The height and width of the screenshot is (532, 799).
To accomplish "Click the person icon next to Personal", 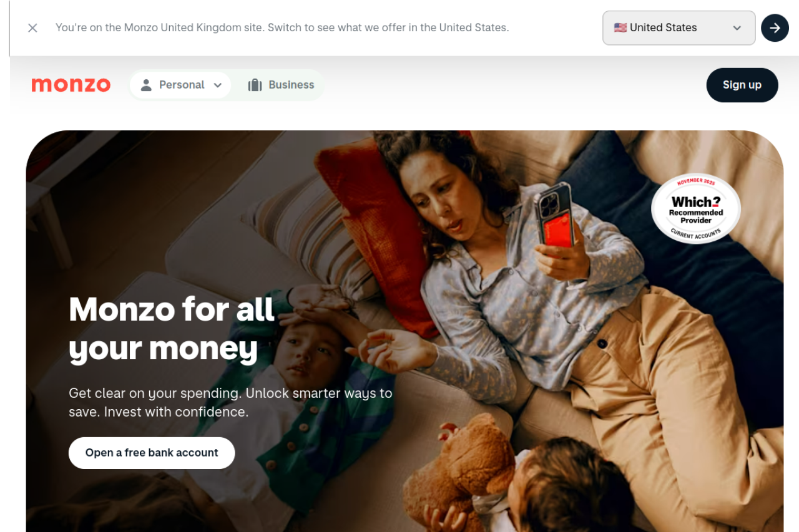I will click(x=146, y=85).
